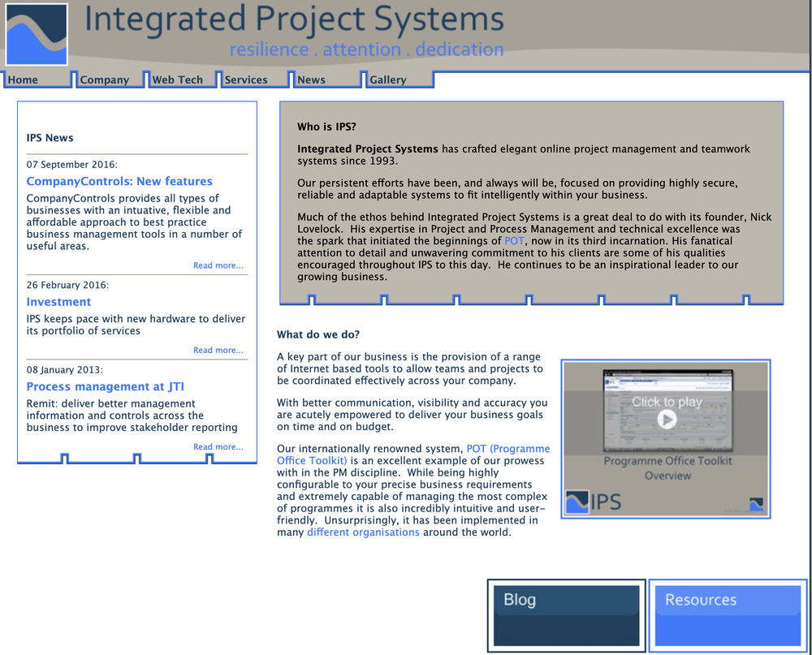The height and width of the screenshot is (655, 812).
Task: Open CompanyControls: New features article
Action: 119,181
